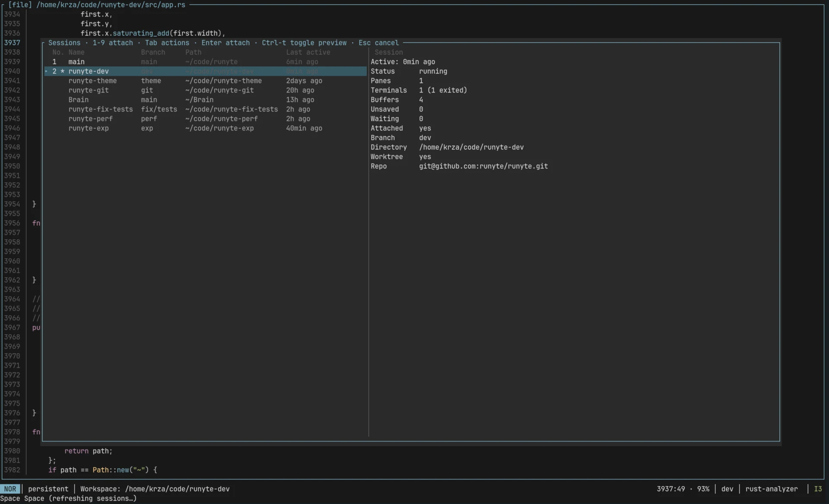
Task: Click the 'Esc cancel' hint
Action: coord(378,43)
